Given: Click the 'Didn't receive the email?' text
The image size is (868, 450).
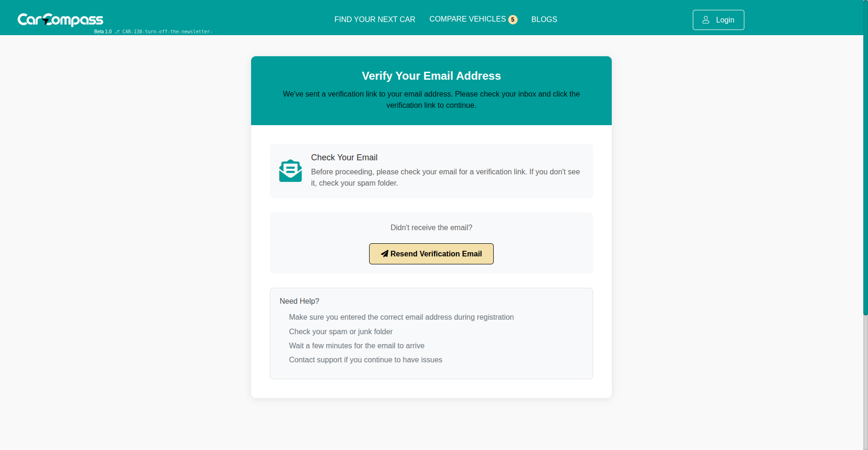Looking at the screenshot, I should (x=431, y=227).
